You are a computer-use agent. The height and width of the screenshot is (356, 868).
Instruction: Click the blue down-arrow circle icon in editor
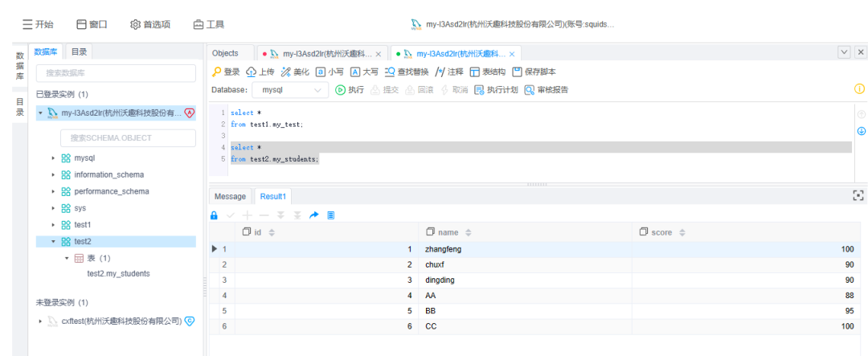pos(862,131)
